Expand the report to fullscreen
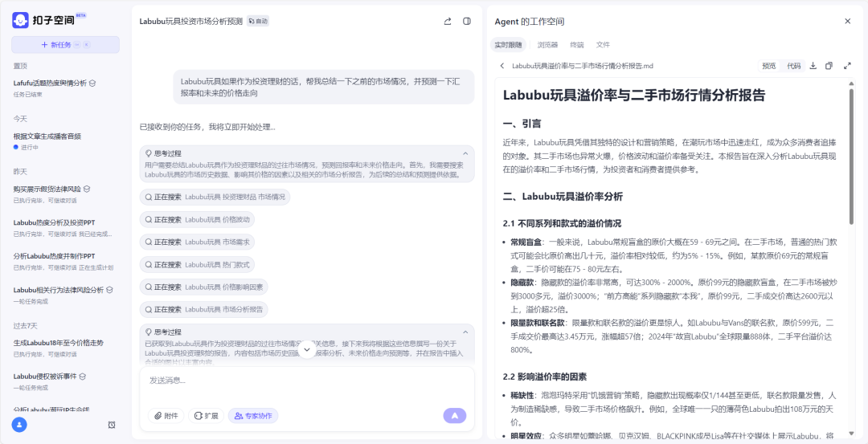 tap(847, 66)
